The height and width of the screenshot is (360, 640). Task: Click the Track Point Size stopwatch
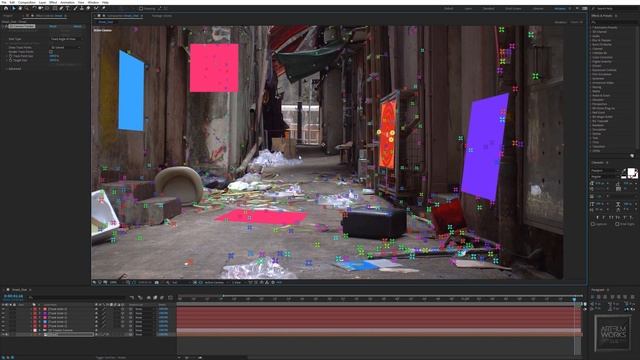tap(11, 56)
